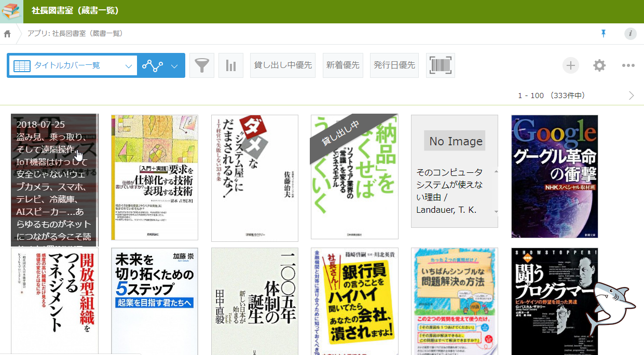Open the 納品をなくせばうまくいく book cover
Image resolution: width=644 pixels, height=355 pixels.
pos(354,177)
